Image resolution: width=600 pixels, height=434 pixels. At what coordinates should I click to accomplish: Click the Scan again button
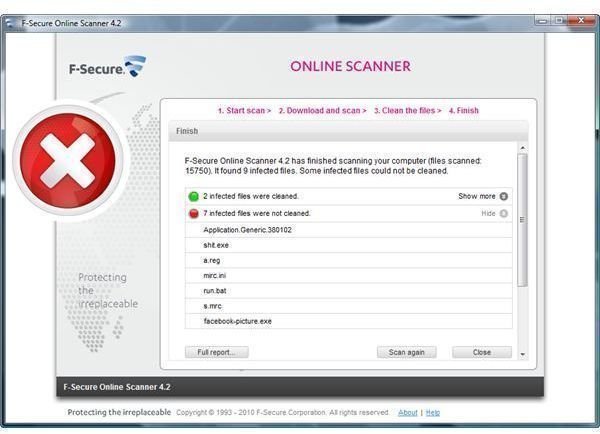tap(406, 352)
